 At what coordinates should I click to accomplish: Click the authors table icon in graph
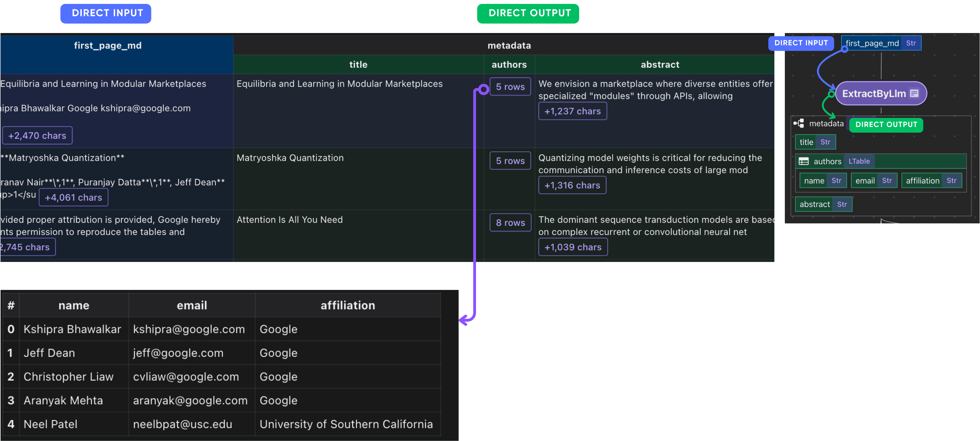(x=803, y=161)
